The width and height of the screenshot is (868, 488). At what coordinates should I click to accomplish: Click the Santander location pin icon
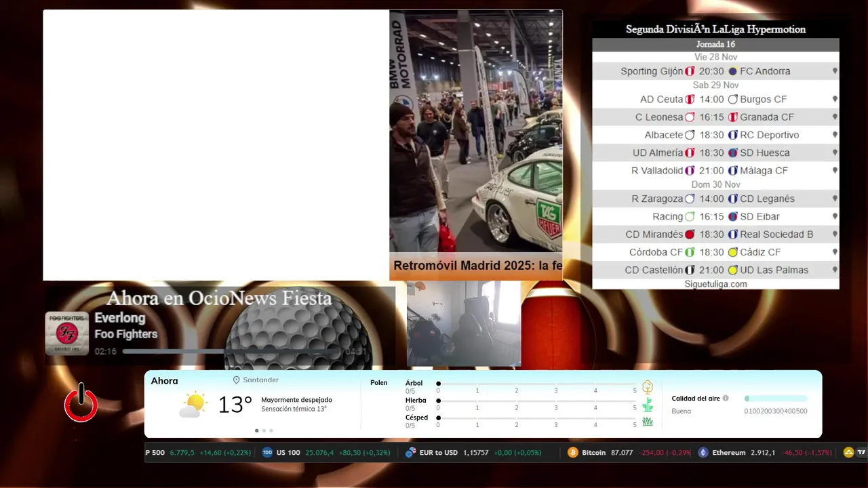click(x=237, y=380)
